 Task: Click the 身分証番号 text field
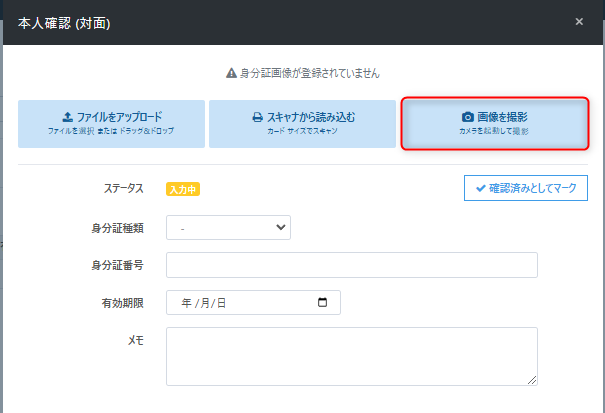click(x=351, y=265)
